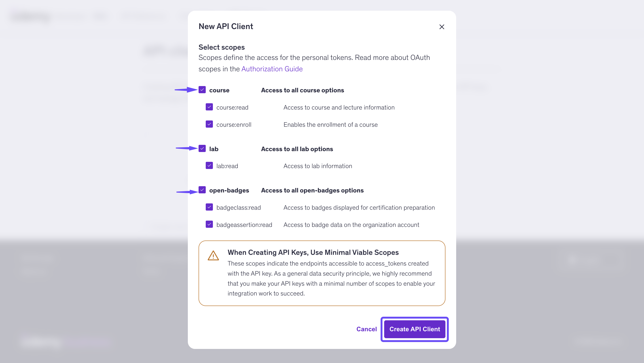Toggle the course:read scope checkbox
644x363 pixels.
209,107
